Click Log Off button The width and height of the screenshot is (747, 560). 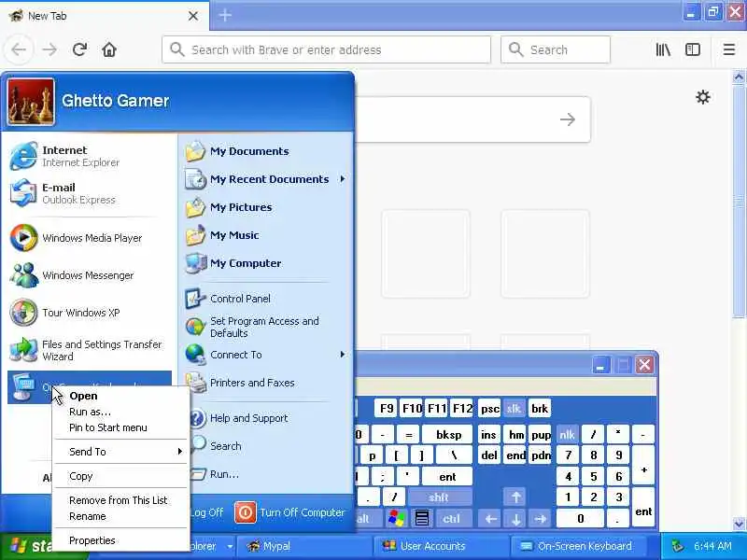pos(206,512)
